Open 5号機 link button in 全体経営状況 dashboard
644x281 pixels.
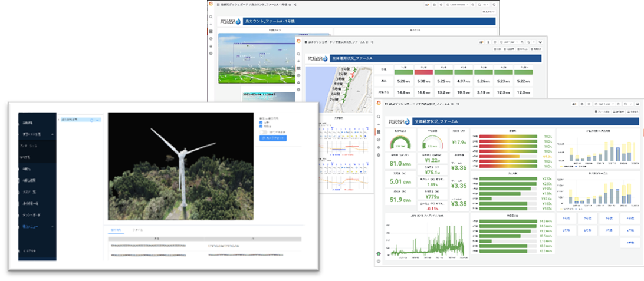(566, 231)
